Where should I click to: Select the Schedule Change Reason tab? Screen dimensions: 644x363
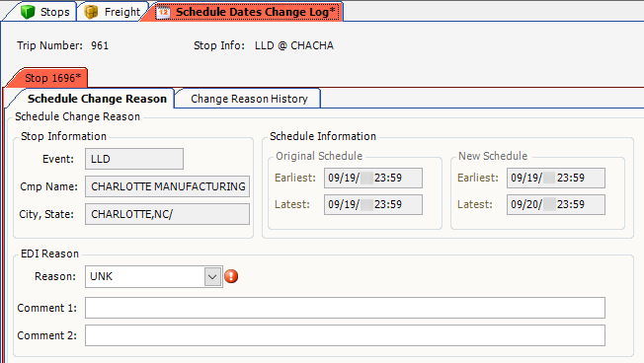click(x=97, y=99)
